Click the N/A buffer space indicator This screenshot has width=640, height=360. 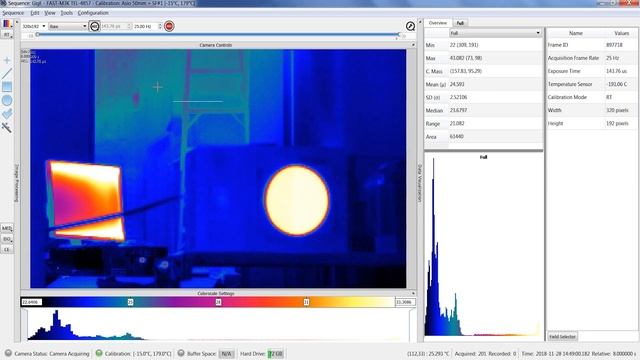point(226,353)
